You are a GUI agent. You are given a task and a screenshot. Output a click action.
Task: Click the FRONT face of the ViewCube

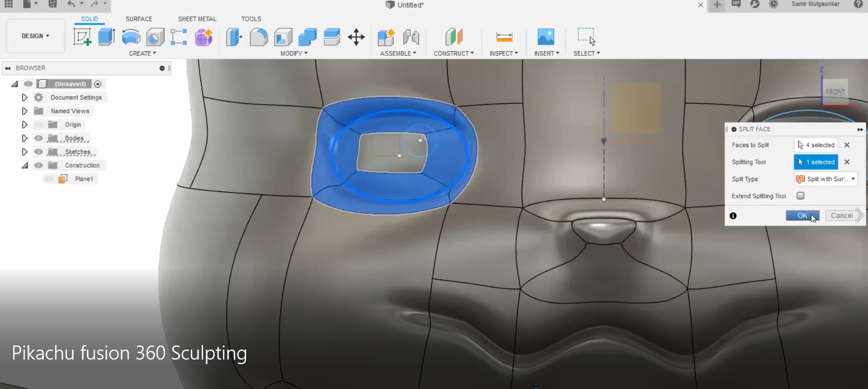tap(835, 91)
